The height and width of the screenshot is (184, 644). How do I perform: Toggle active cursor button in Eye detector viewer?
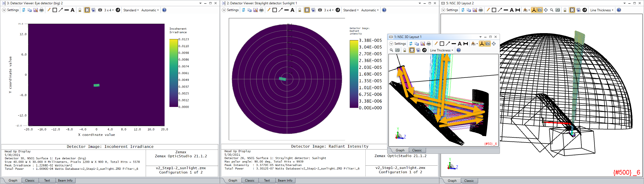point(87,10)
